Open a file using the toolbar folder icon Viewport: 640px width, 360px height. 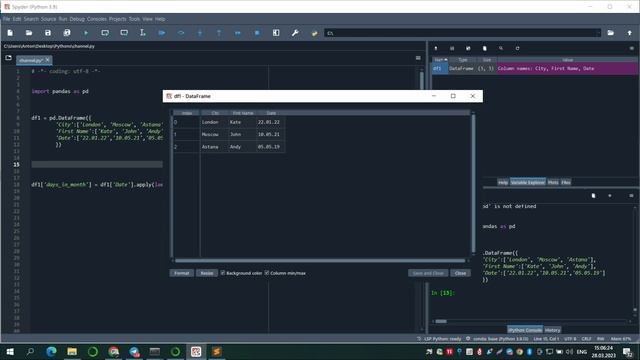pos(29,33)
